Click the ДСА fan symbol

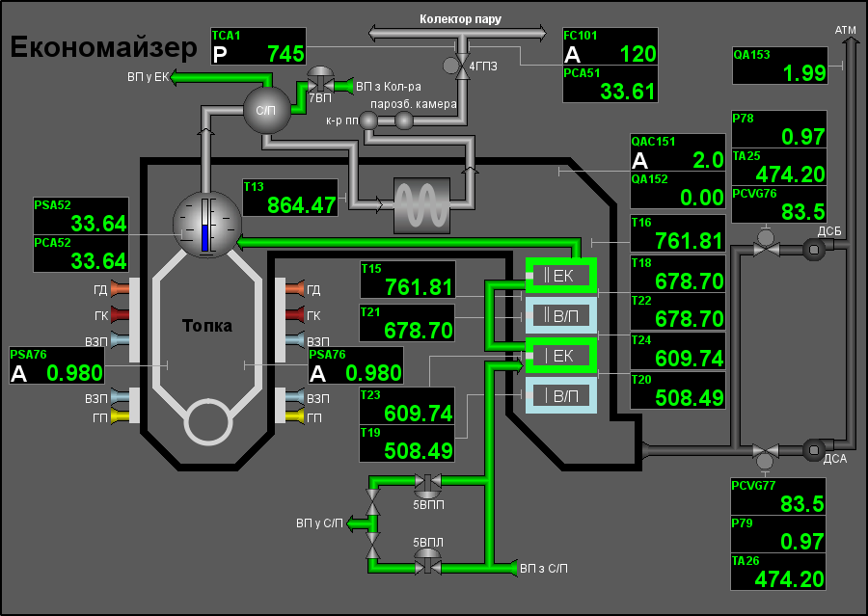click(814, 450)
